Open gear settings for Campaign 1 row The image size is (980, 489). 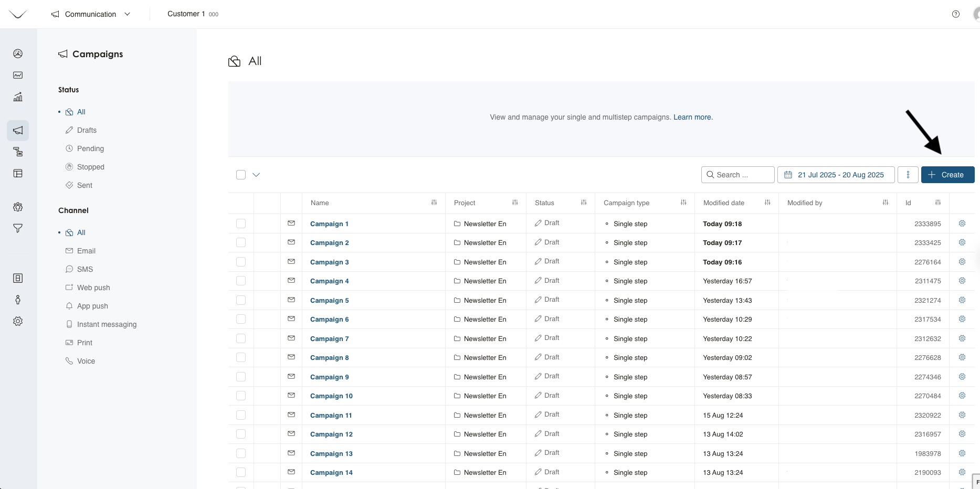pos(962,224)
